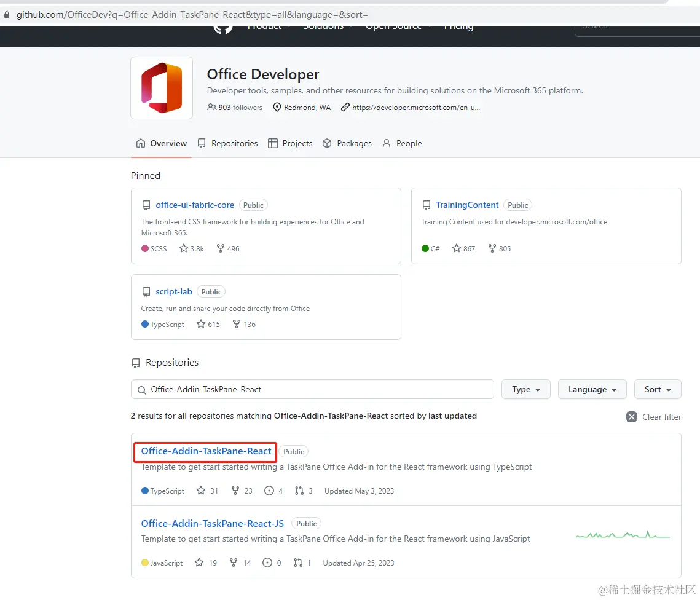Open the script-lab pinned repository

point(174,291)
